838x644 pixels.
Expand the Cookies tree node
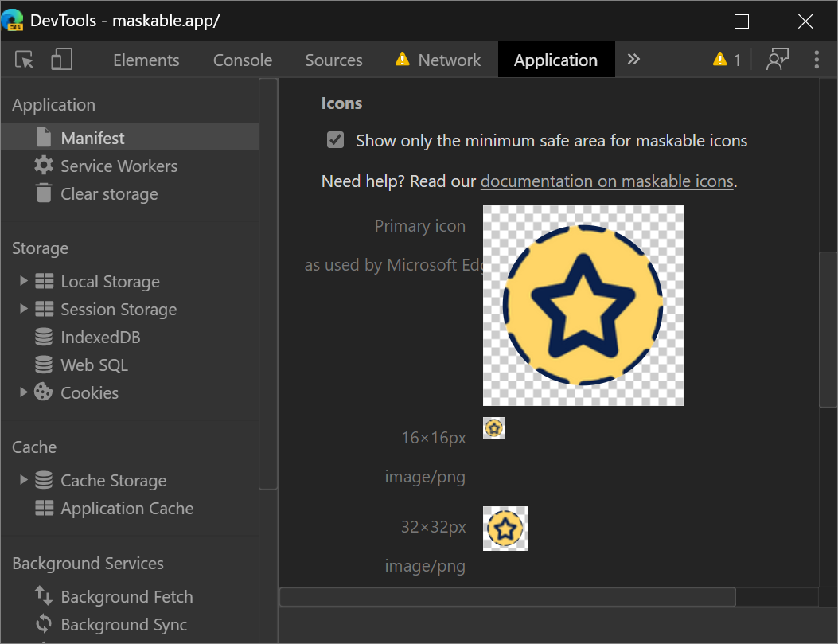pos(24,392)
